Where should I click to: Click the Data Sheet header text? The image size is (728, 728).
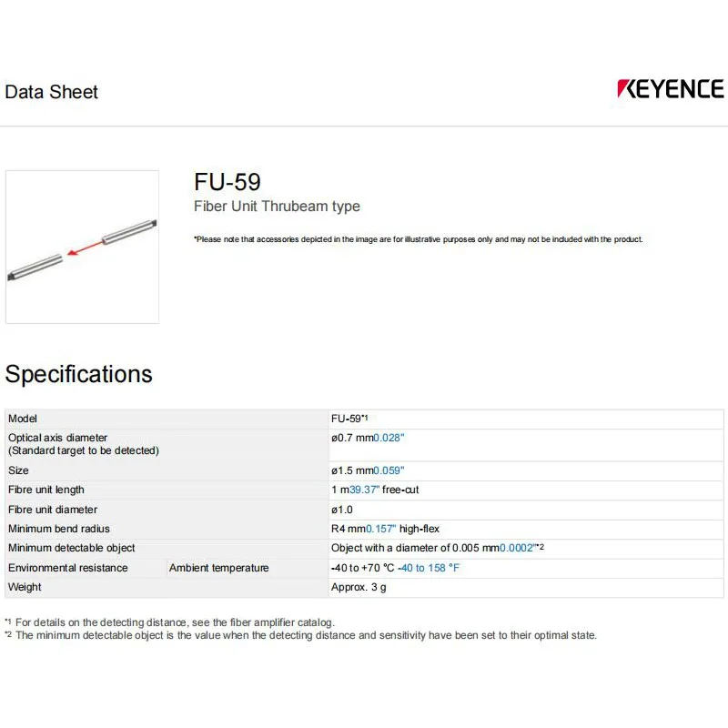click(x=52, y=92)
